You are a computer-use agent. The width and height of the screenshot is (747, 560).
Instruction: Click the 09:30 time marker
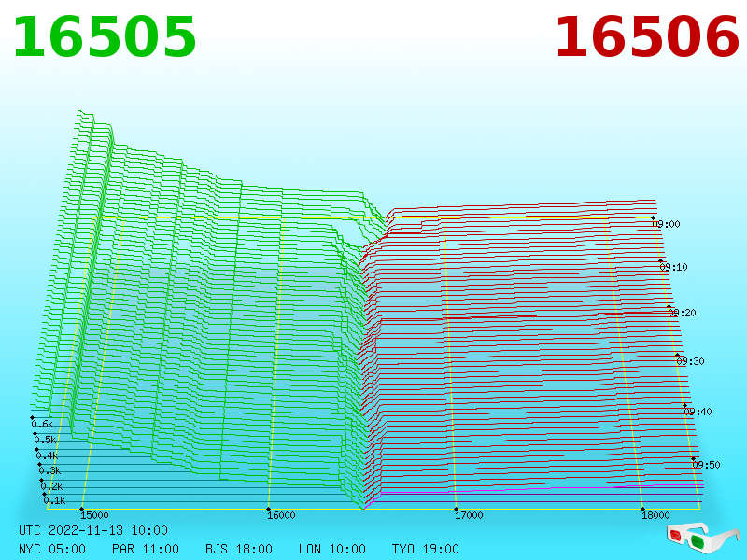[690, 361]
